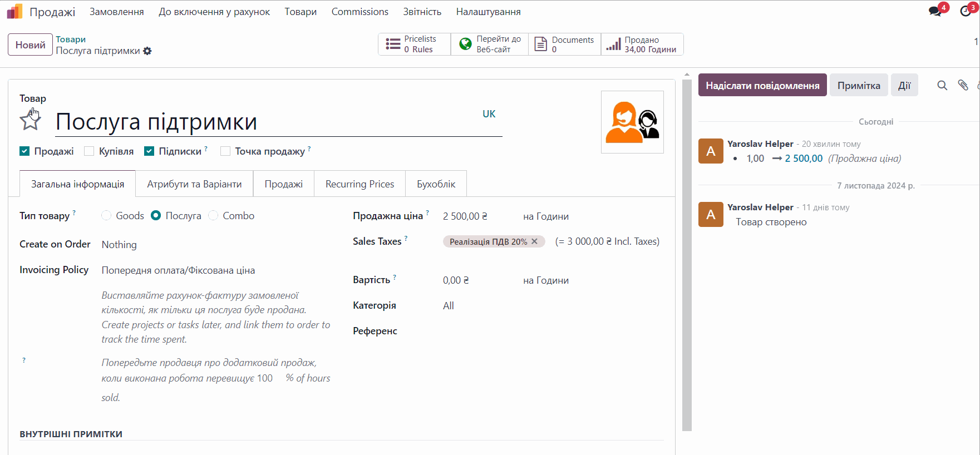
Task: Remove the Реалізація ПДВ 20% tax tag
Action: tap(534, 241)
